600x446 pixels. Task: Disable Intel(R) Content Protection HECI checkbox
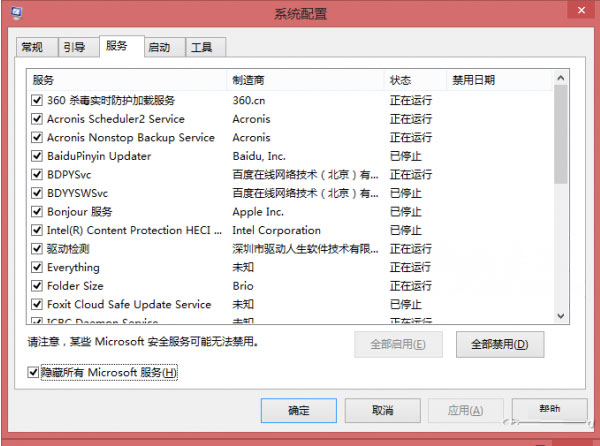pos(37,230)
